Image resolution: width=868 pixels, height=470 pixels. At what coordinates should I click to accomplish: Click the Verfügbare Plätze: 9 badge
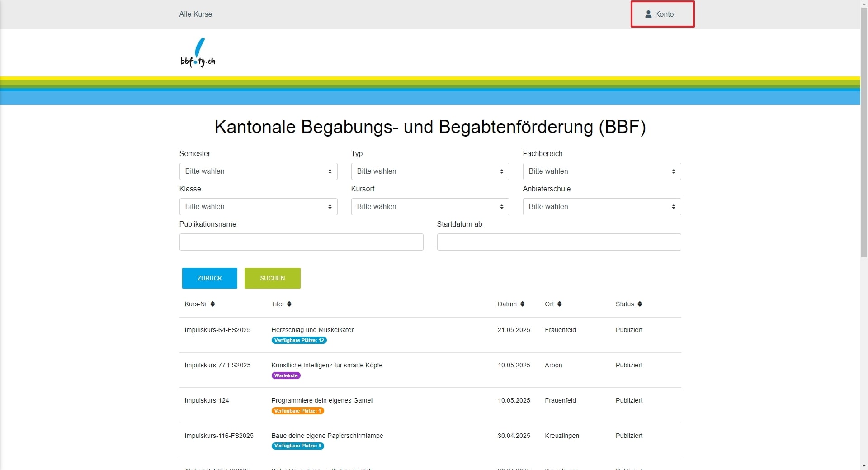point(297,446)
